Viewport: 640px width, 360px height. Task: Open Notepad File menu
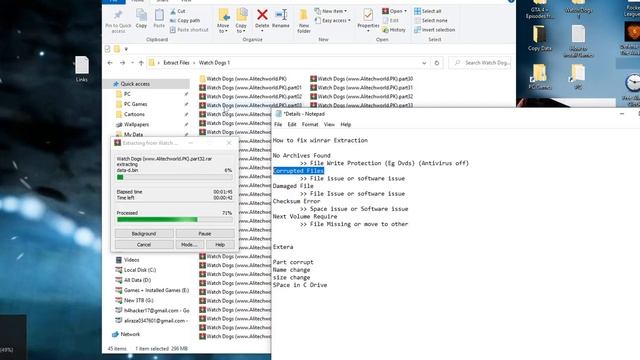[278, 124]
